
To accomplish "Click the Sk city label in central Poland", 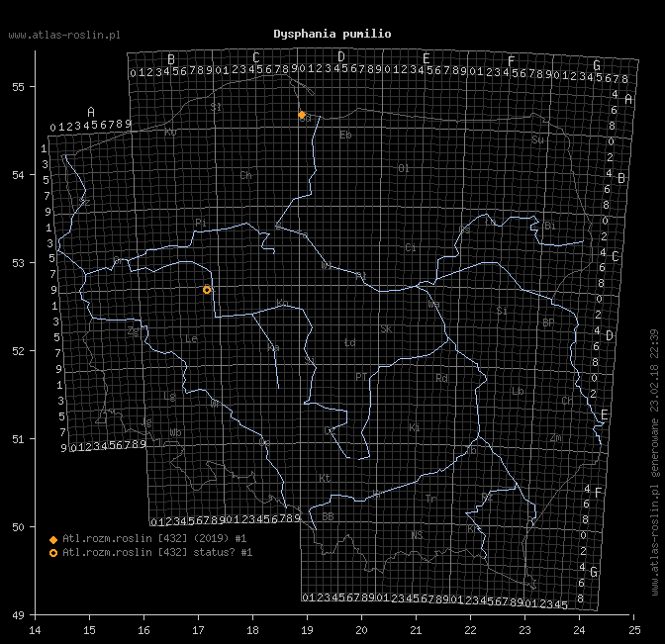I will tap(386, 329).
